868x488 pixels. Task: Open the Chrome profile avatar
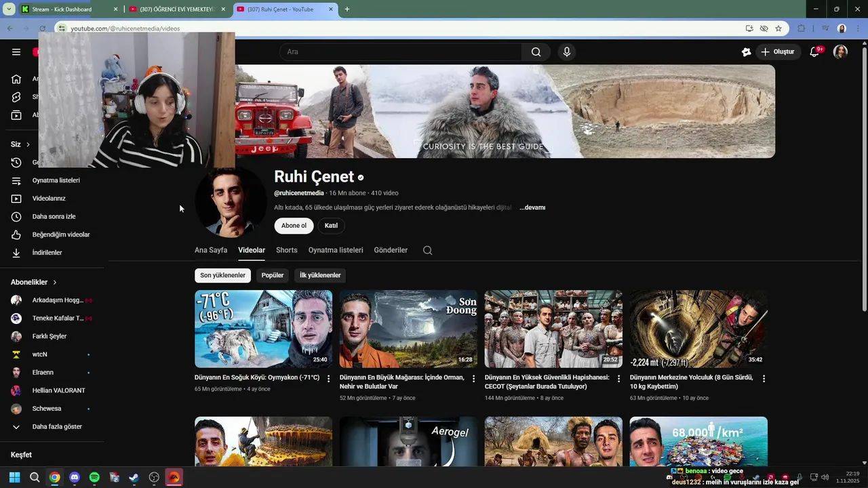click(842, 28)
